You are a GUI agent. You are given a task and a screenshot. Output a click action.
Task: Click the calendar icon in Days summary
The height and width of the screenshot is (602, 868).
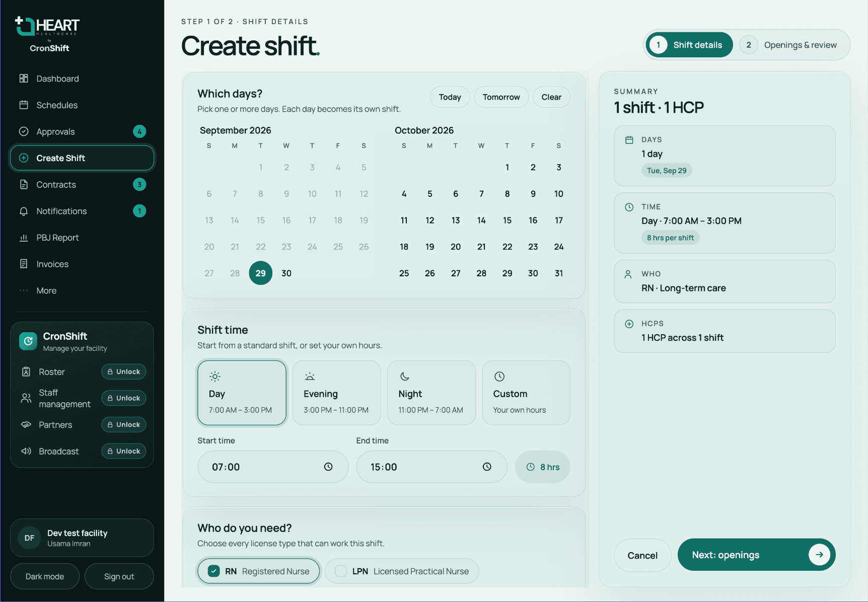[629, 140]
